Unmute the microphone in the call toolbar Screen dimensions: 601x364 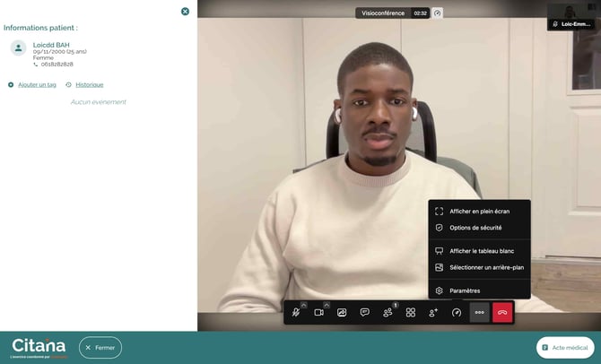(295, 313)
